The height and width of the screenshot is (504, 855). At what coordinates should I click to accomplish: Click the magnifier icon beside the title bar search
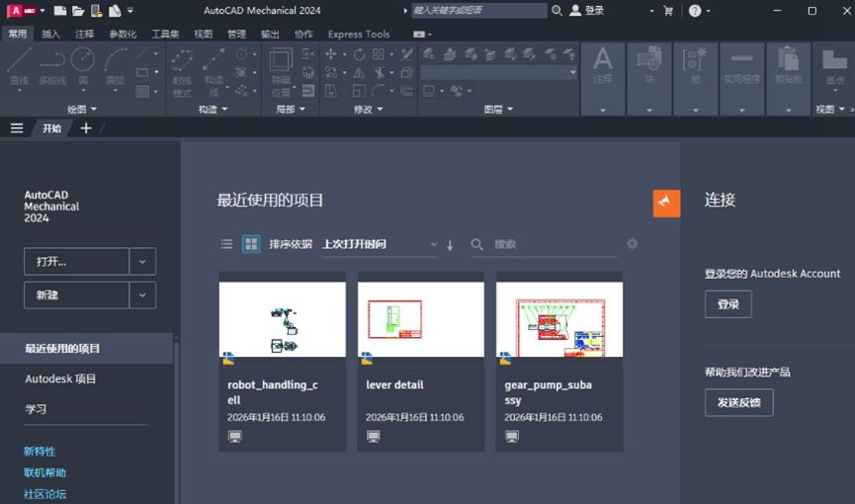tap(556, 10)
